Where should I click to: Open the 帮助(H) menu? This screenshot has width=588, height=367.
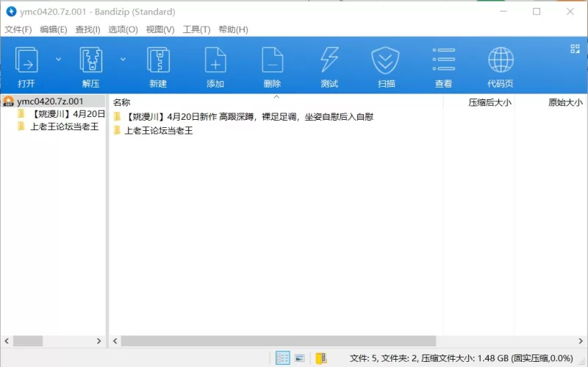pyautogui.click(x=233, y=29)
